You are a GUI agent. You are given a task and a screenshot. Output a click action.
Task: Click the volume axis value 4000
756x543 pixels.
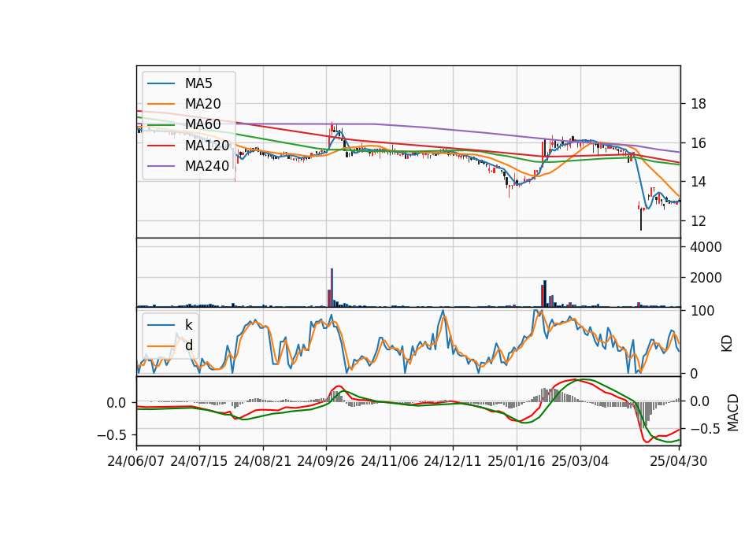pyautogui.click(x=706, y=247)
